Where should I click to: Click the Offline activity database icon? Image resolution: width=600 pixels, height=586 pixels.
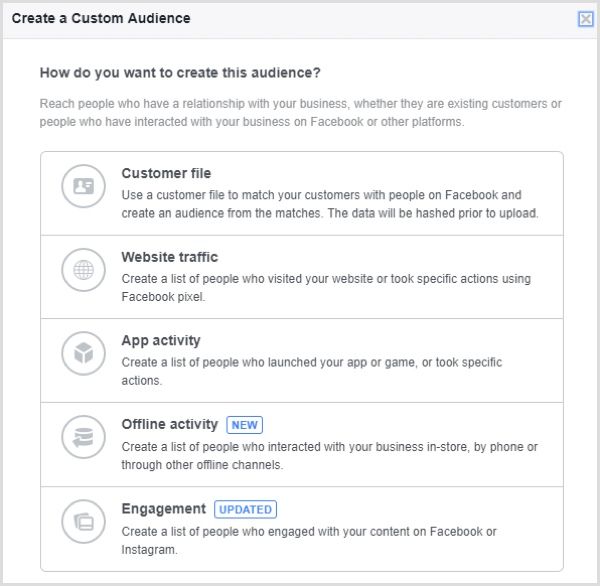pyautogui.click(x=83, y=437)
